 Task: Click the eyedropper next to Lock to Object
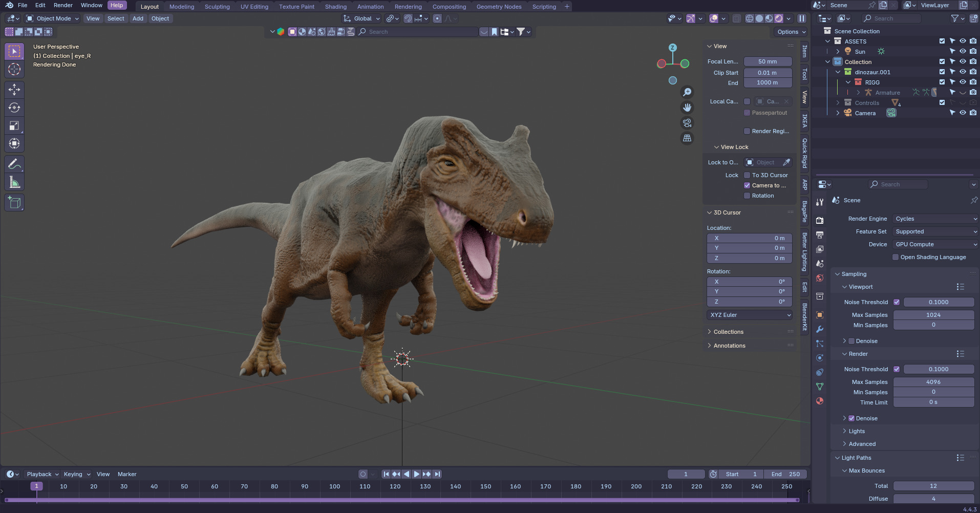point(786,162)
